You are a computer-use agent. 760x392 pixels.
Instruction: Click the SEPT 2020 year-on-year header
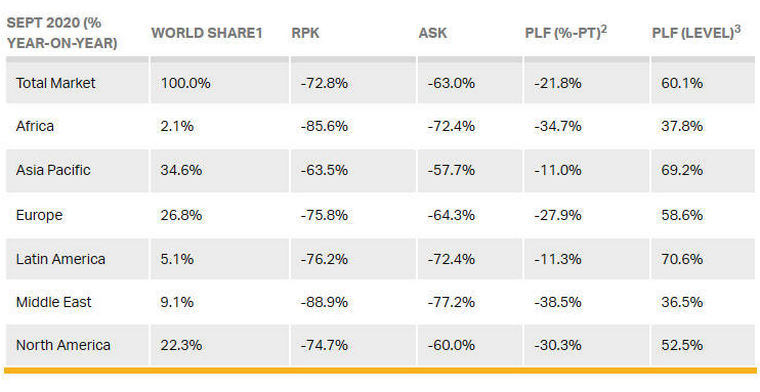pyautogui.click(x=62, y=33)
